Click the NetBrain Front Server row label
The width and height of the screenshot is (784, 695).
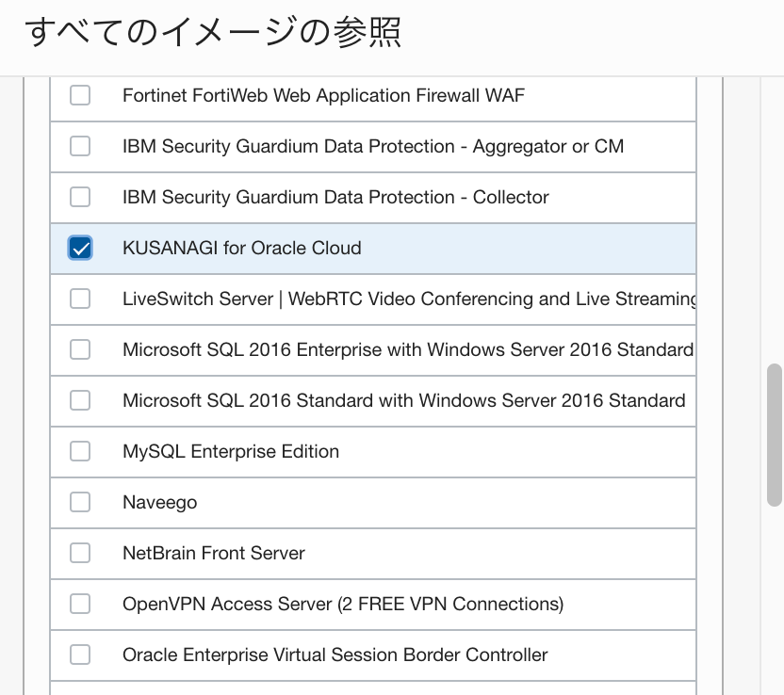[214, 553]
